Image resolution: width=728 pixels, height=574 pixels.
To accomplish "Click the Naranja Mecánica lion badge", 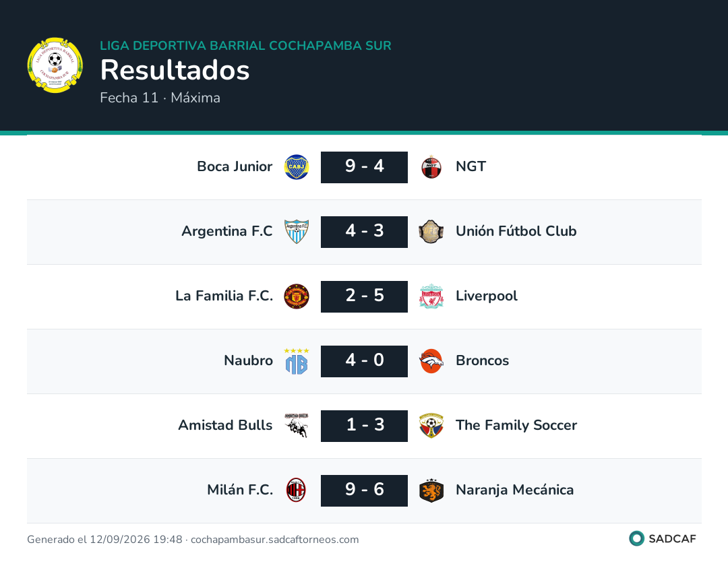I will (x=431, y=490).
